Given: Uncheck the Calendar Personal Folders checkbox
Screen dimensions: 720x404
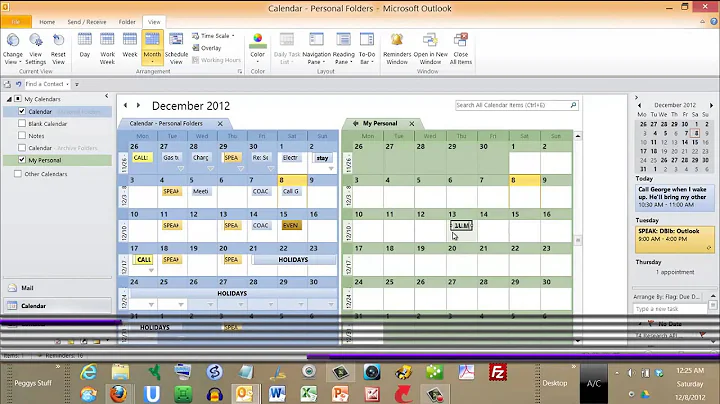Looking at the screenshot, I should pos(22,111).
